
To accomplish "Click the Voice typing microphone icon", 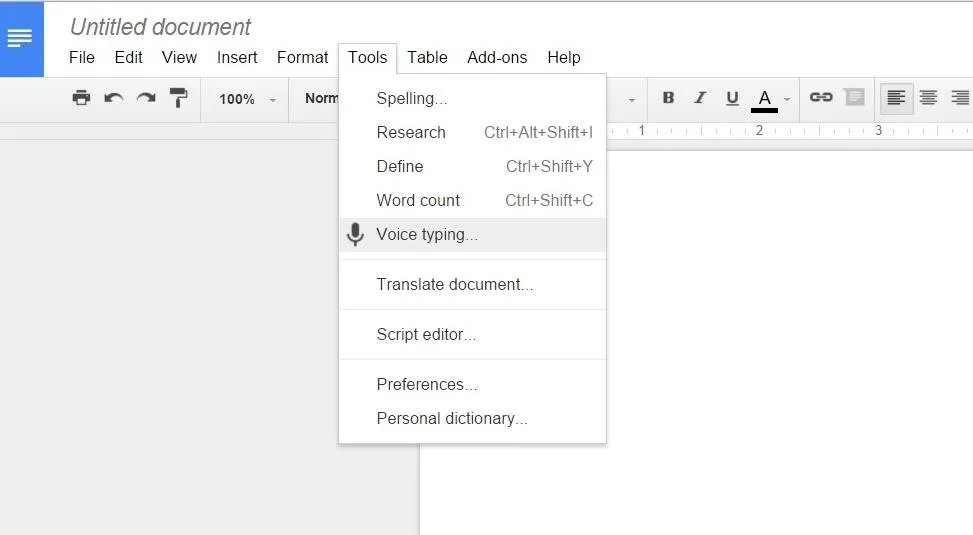I will 355,235.
